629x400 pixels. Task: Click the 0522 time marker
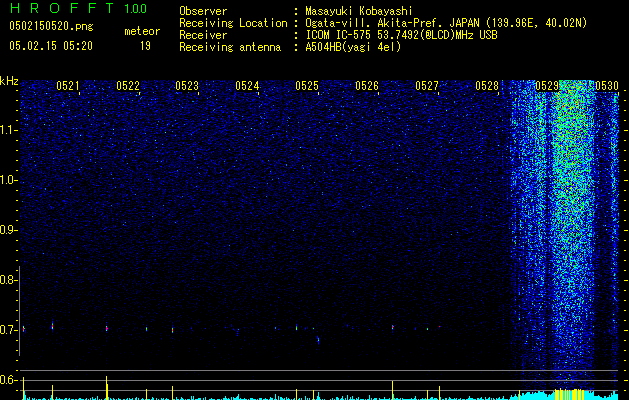128,86
